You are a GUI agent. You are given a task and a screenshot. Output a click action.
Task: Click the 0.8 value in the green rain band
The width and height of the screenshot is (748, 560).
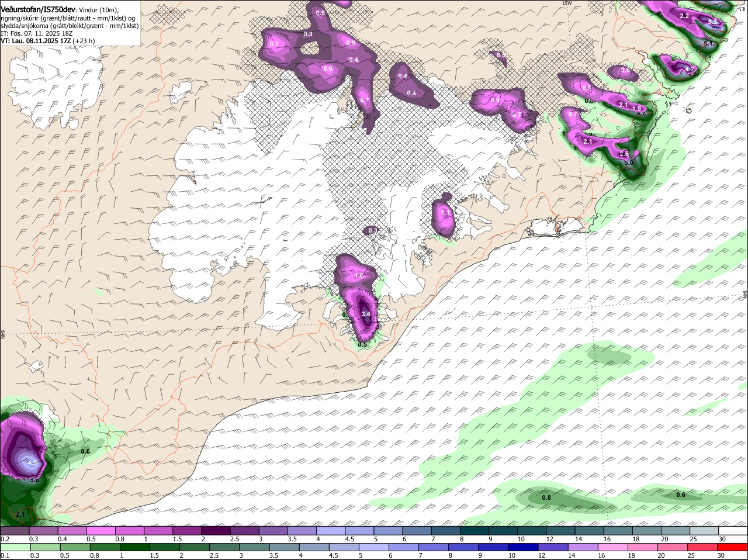point(546,498)
